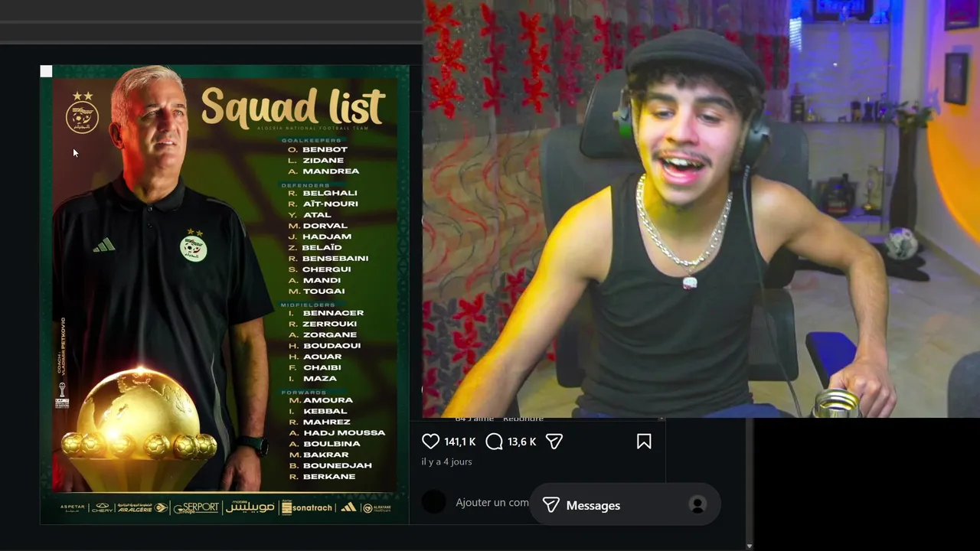Viewport: 980px width, 551px height.
Task: Click the dark avatar beside comment field
Action: coord(434,502)
